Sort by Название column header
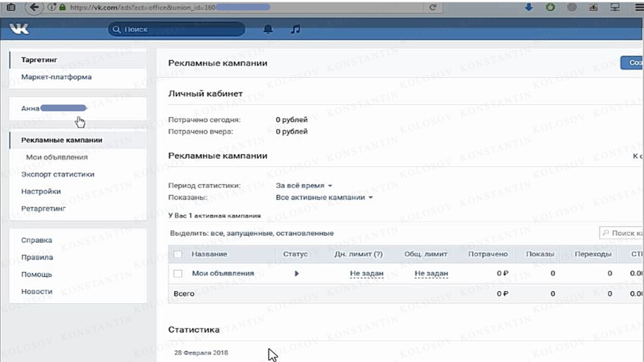The image size is (644, 362). click(209, 254)
